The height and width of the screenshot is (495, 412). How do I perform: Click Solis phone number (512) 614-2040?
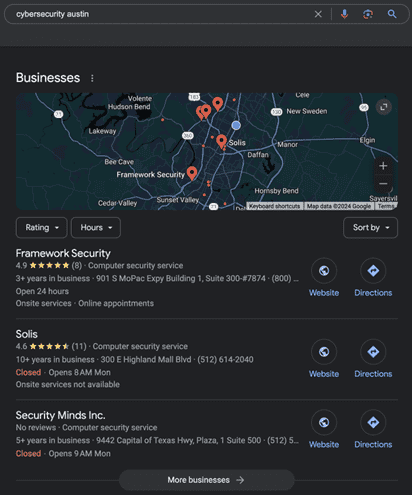[x=225, y=360]
